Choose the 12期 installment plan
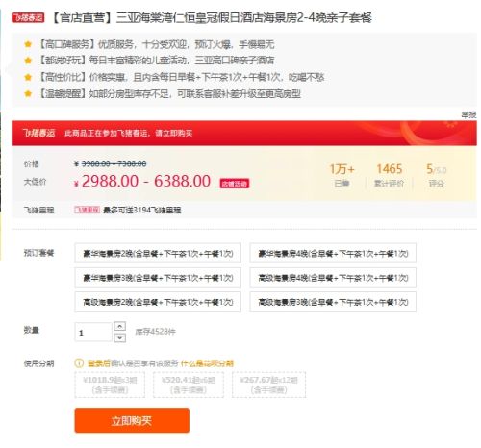481x448 pixels. click(268, 385)
